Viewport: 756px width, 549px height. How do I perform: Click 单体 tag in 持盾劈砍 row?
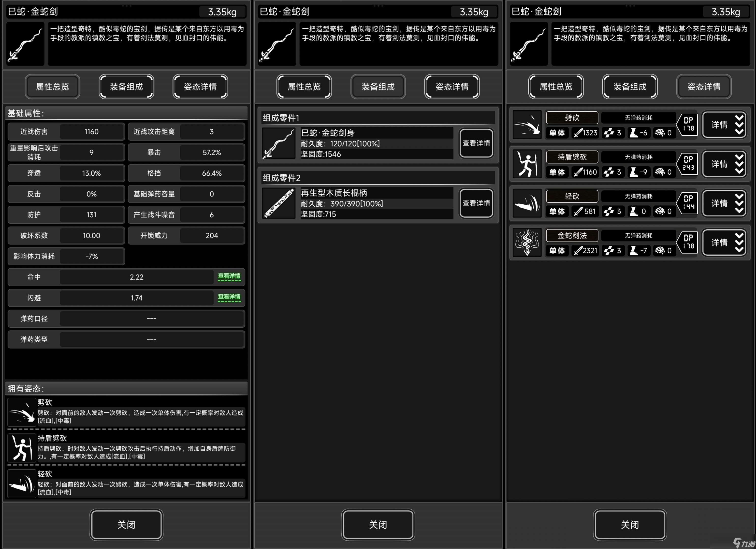pyautogui.click(x=557, y=172)
